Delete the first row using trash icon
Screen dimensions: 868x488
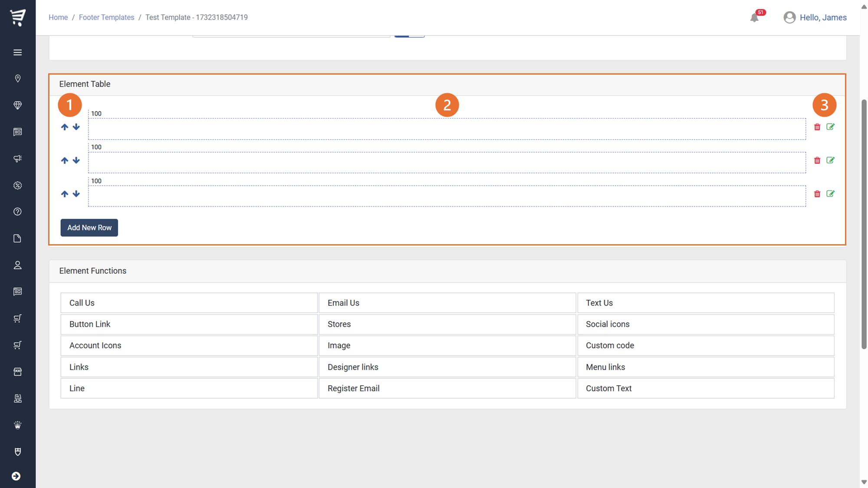point(817,127)
